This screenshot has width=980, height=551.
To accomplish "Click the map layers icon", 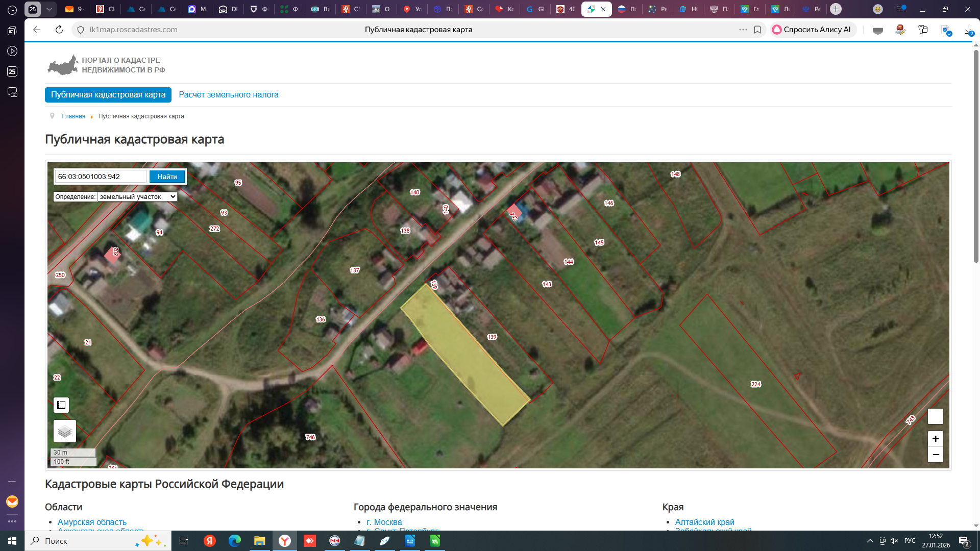I will coord(65,432).
